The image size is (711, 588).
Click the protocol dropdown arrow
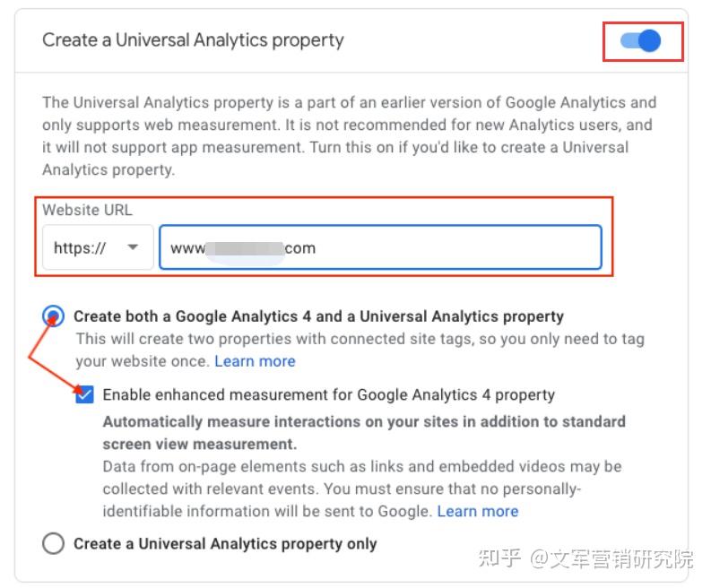tap(133, 248)
